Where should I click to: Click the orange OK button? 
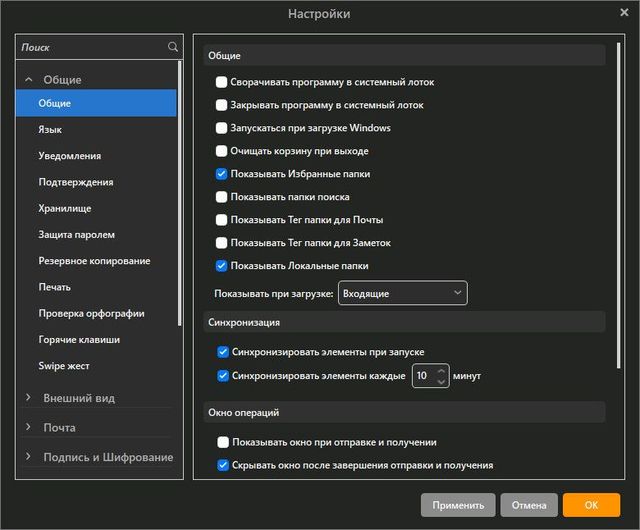(x=591, y=505)
